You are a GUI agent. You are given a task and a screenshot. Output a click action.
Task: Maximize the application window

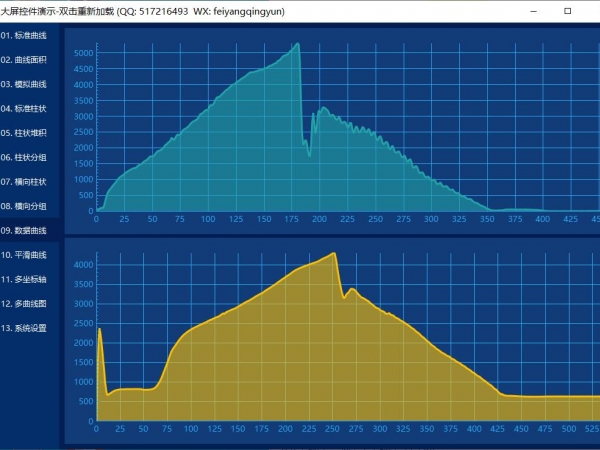tap(567, 10)
